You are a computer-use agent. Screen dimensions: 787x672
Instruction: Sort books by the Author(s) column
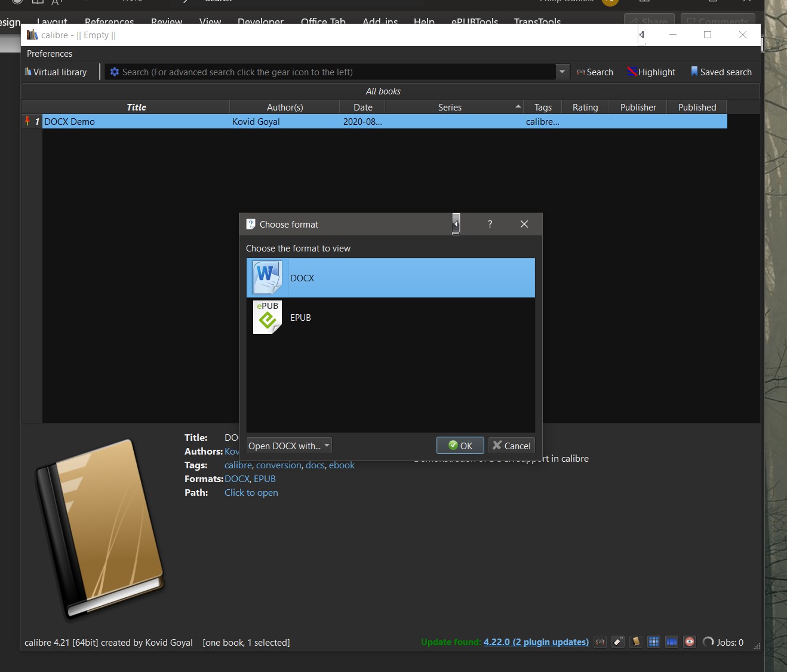pyautogui.click(x=285, y=108)
